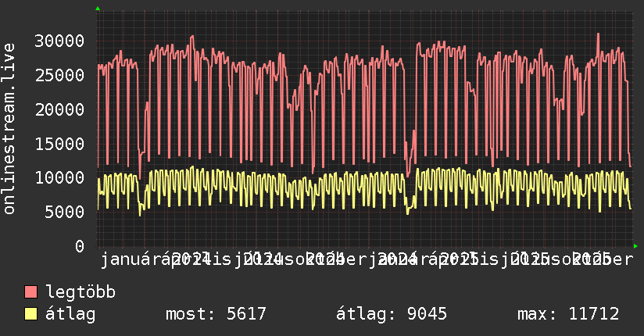Click the 'átlag: 9045' statistic
This screenshot has width=644, height=336.
click(x=391, y=315)
